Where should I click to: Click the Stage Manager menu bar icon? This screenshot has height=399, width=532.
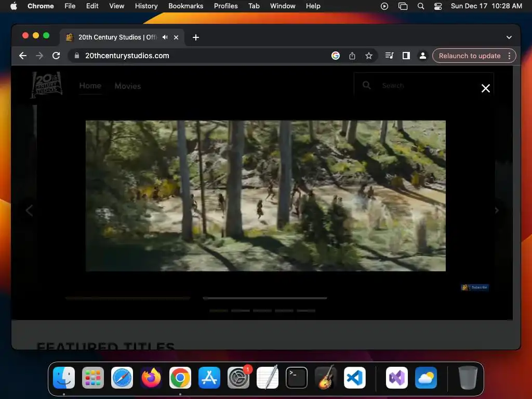pyautogui.click(x=403, y=6)
